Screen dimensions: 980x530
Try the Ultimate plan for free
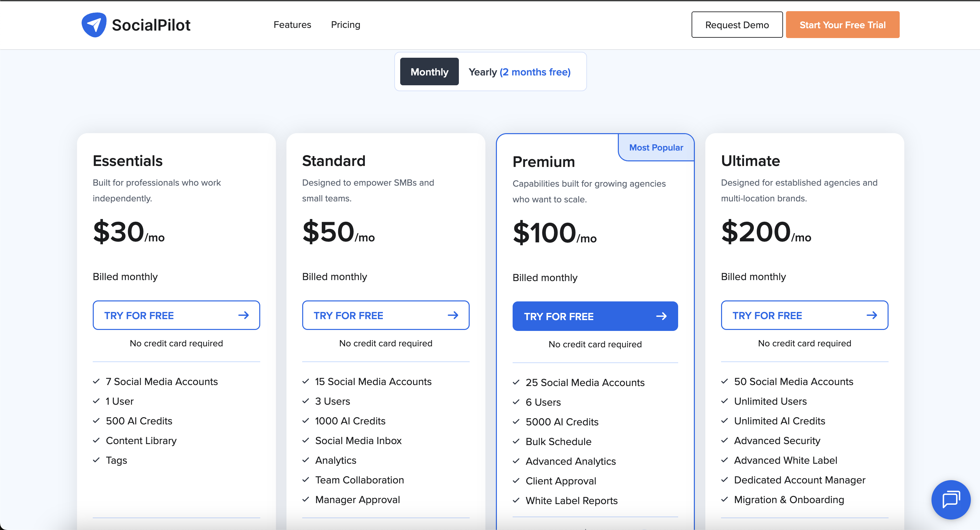click(x=805, y=315)
